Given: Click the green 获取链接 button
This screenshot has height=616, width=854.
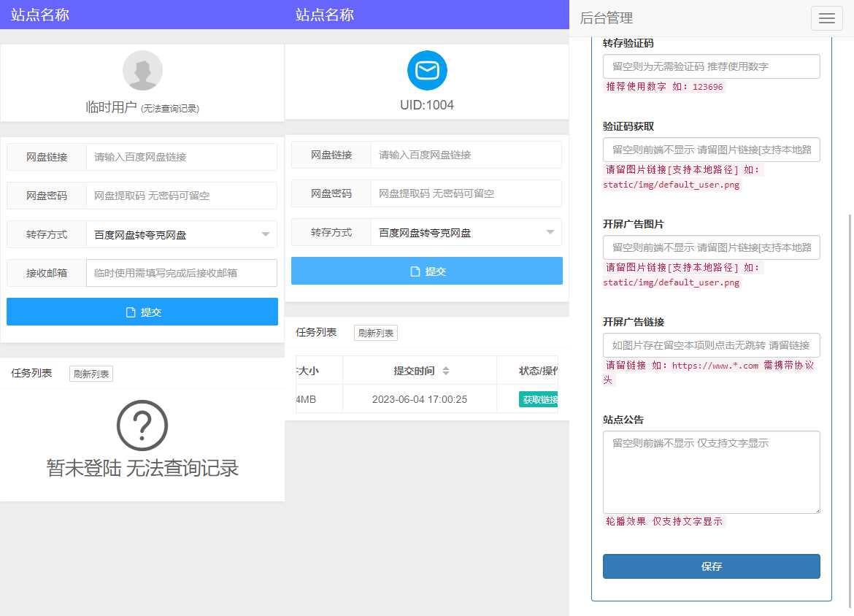Looking at the screenshot, I should 540,399.
